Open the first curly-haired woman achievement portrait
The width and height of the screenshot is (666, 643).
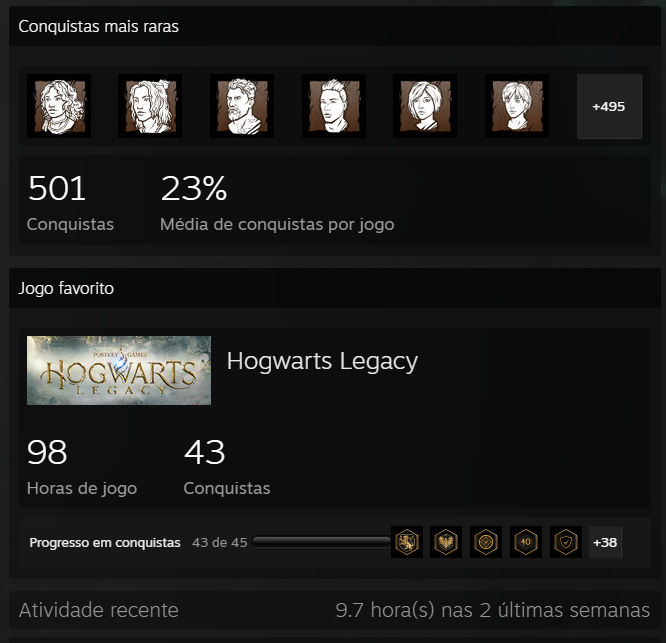point(59,106)
